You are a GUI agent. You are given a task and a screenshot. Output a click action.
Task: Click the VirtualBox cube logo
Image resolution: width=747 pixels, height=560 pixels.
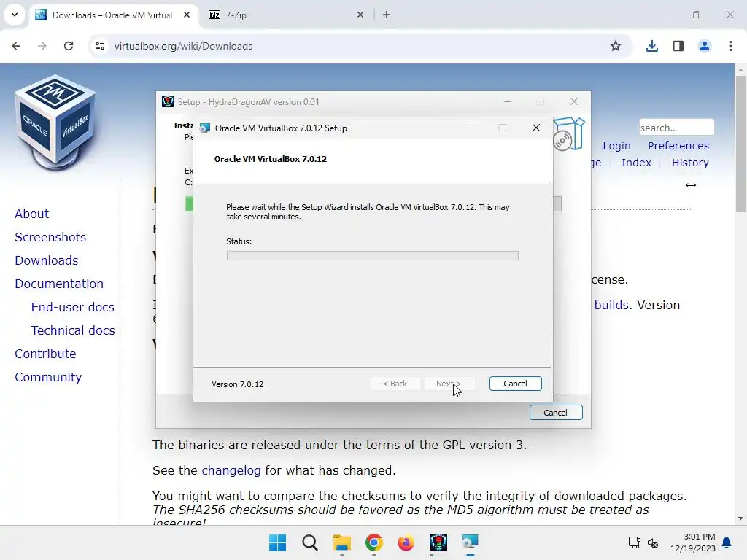[55, 122]
